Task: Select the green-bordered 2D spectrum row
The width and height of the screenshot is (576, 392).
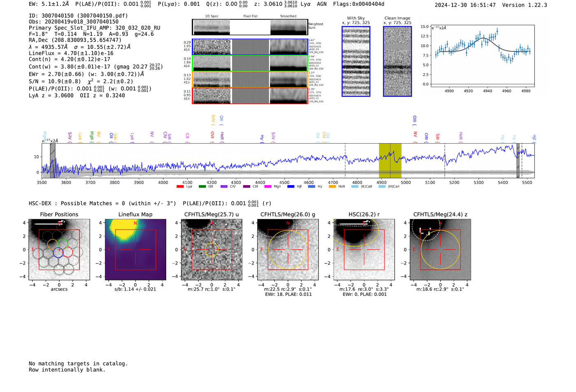Action: click(250, 63)
